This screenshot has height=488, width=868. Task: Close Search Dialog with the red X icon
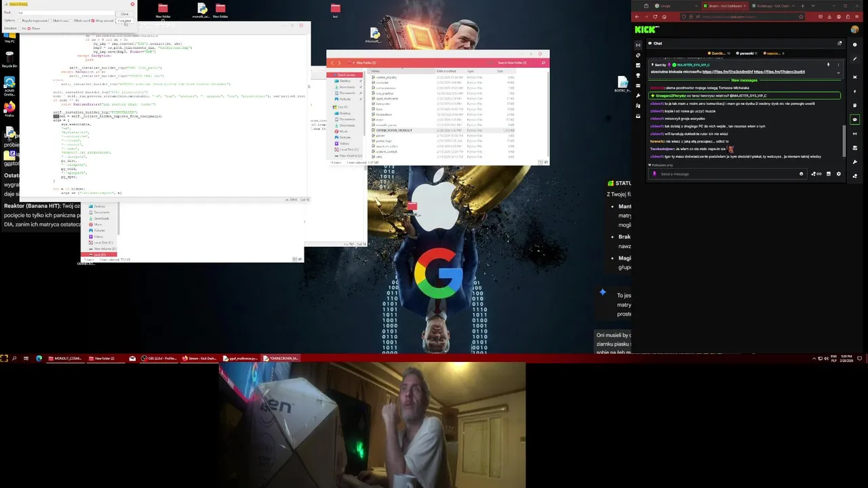132,4
